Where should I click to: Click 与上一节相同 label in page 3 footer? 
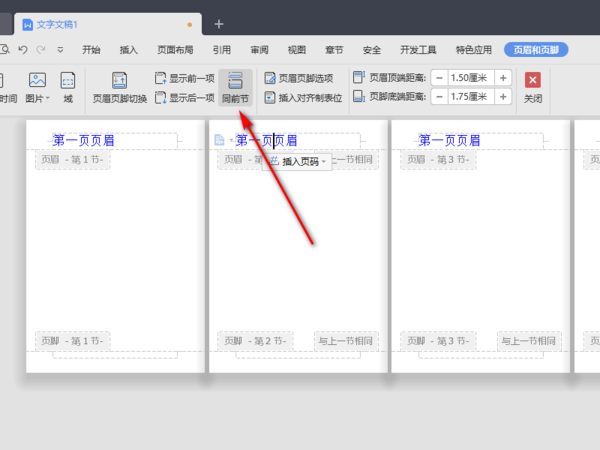[529, 341]
